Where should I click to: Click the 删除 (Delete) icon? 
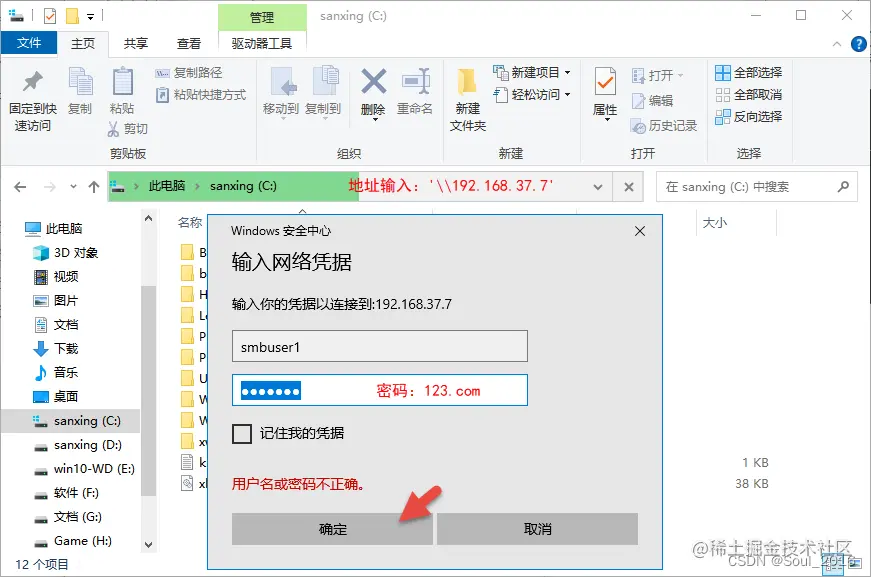tap(372, 91)
